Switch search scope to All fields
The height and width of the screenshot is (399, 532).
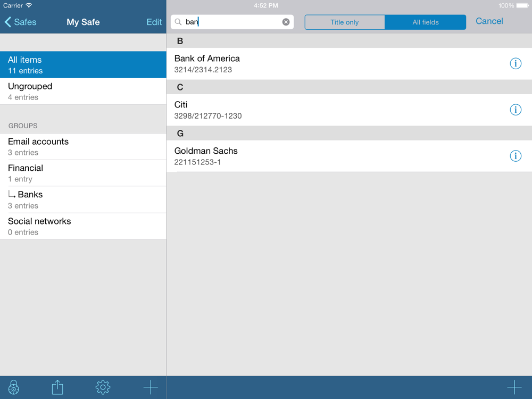pos(426,22)
